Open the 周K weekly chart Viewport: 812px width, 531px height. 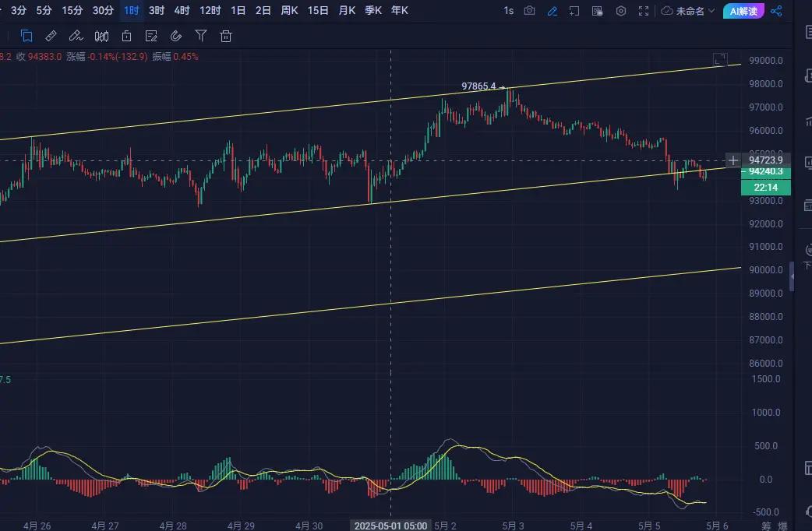[x=289, y=10]
